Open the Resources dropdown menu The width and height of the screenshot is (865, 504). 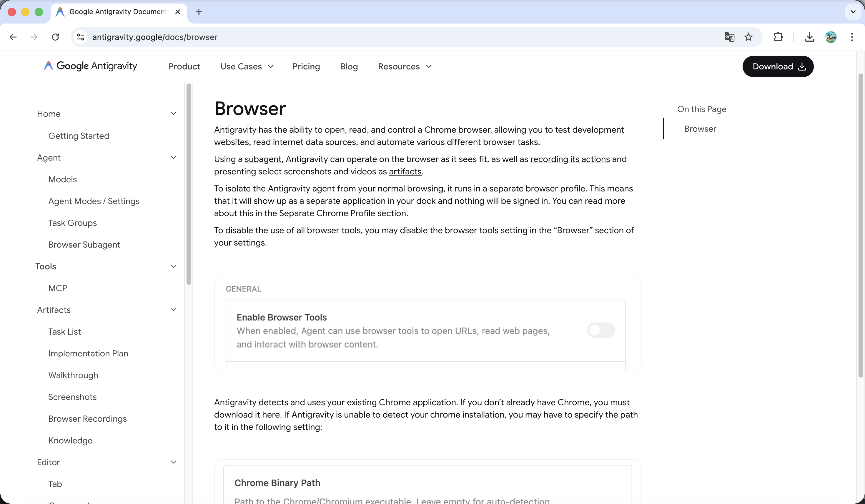(x=405, y=66)
